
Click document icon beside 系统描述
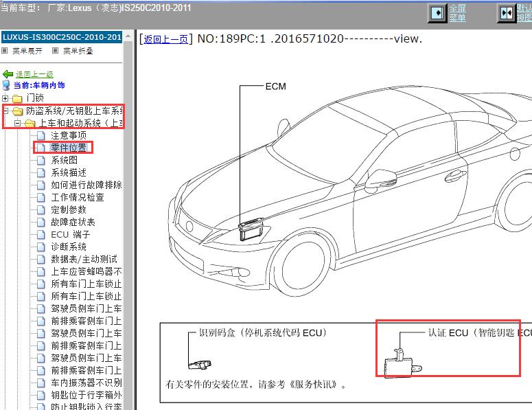tap(41, 173)
